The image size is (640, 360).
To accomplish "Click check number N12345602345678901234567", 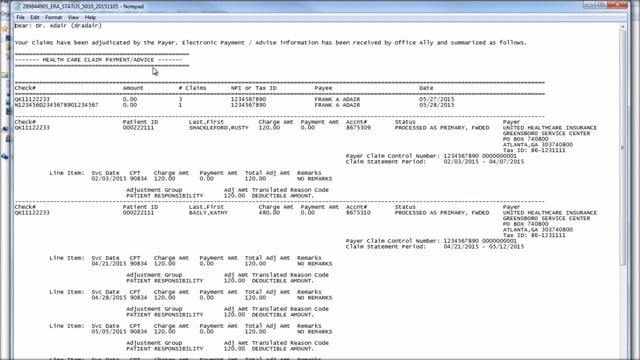I will (x=56, y=105).
